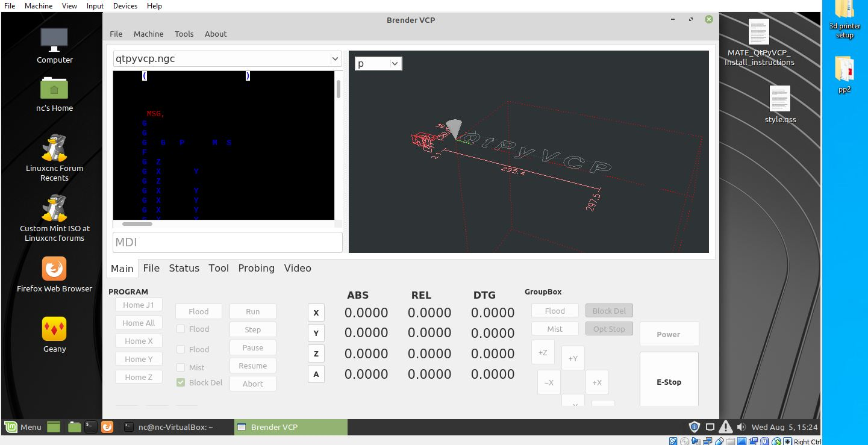
Task: Select the X axis button
Action: (x=316, y=313)
